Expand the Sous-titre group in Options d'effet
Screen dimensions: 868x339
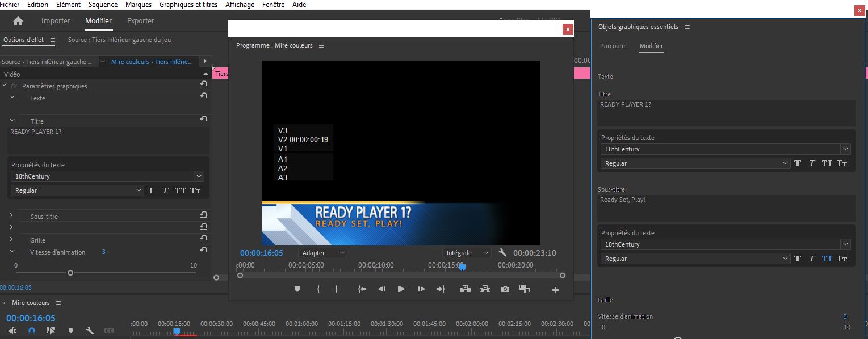coord(11,216)
